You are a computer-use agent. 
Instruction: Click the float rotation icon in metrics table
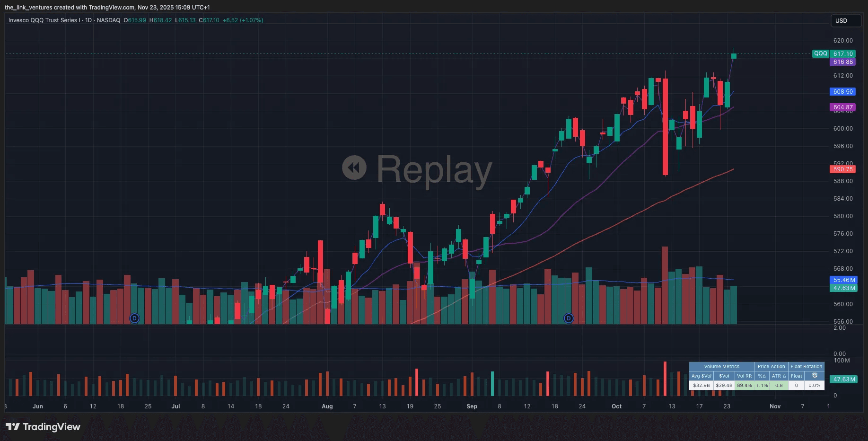point(815,376)
